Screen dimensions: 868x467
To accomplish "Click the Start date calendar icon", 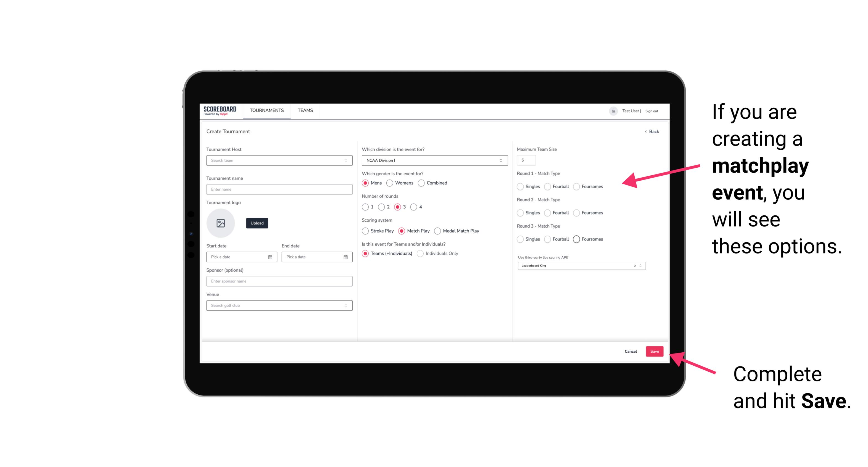I will (x=270, y=257).
